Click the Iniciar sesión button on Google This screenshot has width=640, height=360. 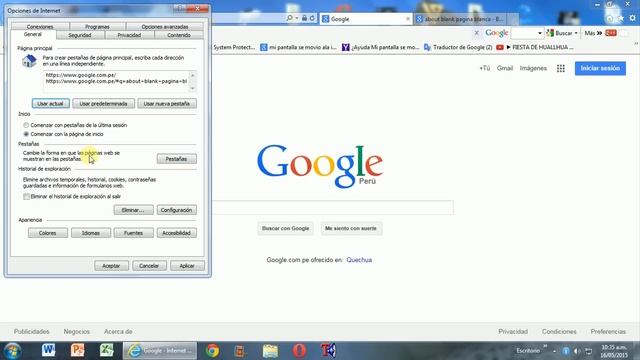point(600,68)
